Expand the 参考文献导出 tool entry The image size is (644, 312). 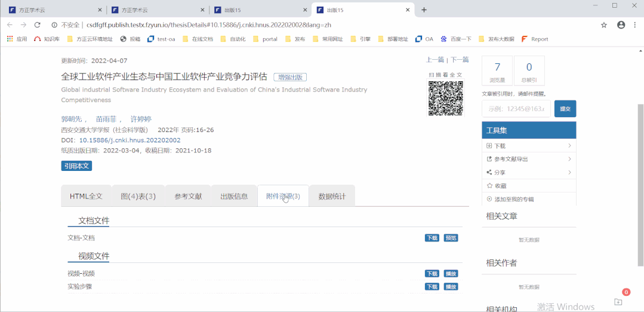coord(529,158)
